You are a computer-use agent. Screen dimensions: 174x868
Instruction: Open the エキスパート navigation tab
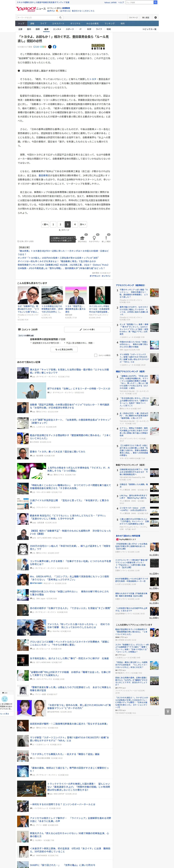[58, 24]
